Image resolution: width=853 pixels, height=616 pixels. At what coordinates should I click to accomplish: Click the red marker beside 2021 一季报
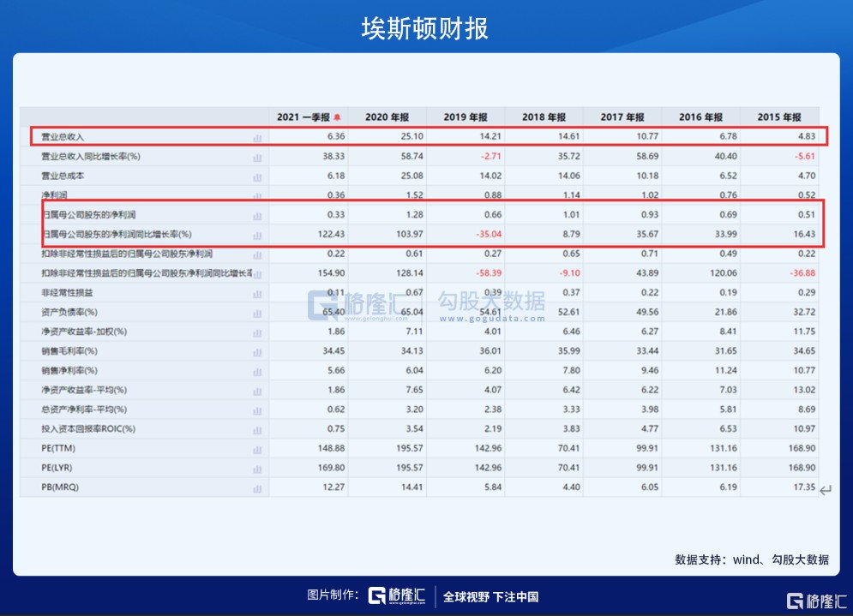[338, 118]
